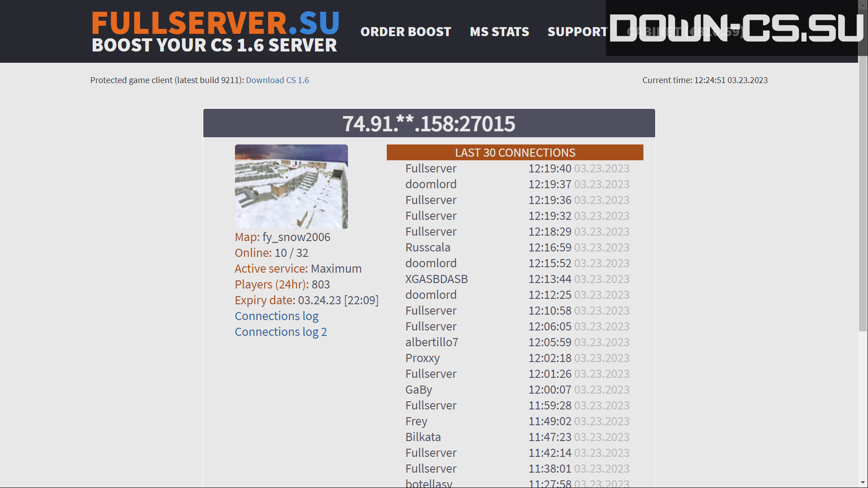The height and width of the screenshot is (488, 868).
Task: Click the timestamp 12:13:44 03.23.2023
Action: click(579, 279)
